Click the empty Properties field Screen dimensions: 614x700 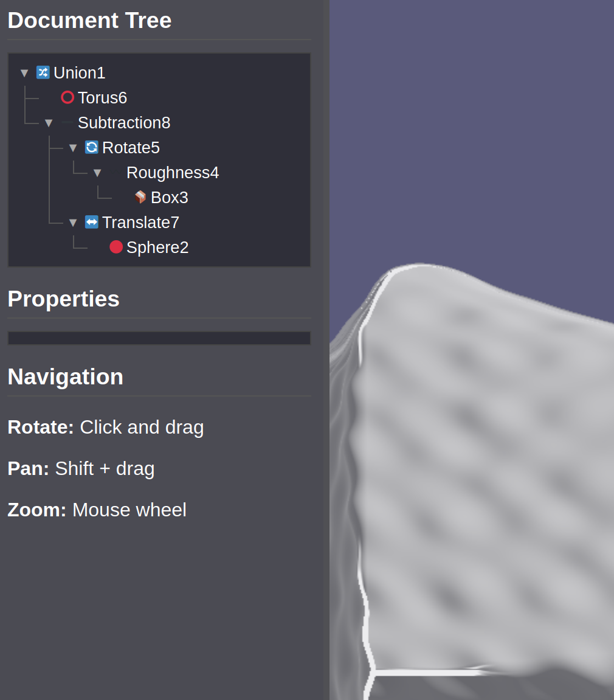coord(159,338)
